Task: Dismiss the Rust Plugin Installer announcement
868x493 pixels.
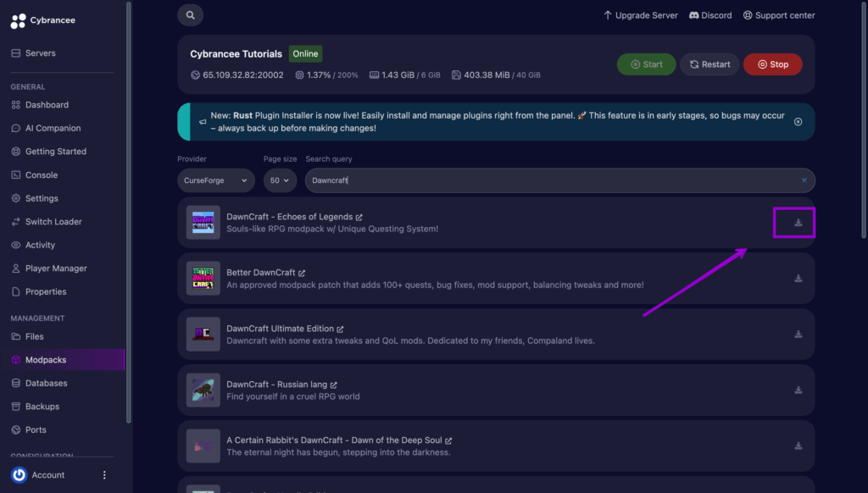Action: (798, 122)
